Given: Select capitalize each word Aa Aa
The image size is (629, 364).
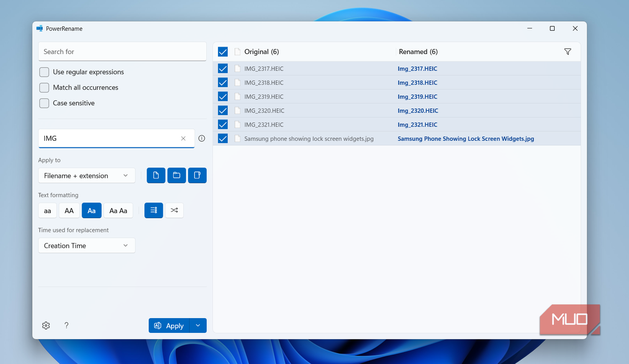Looking at the screenshot, I should point(118,210).
